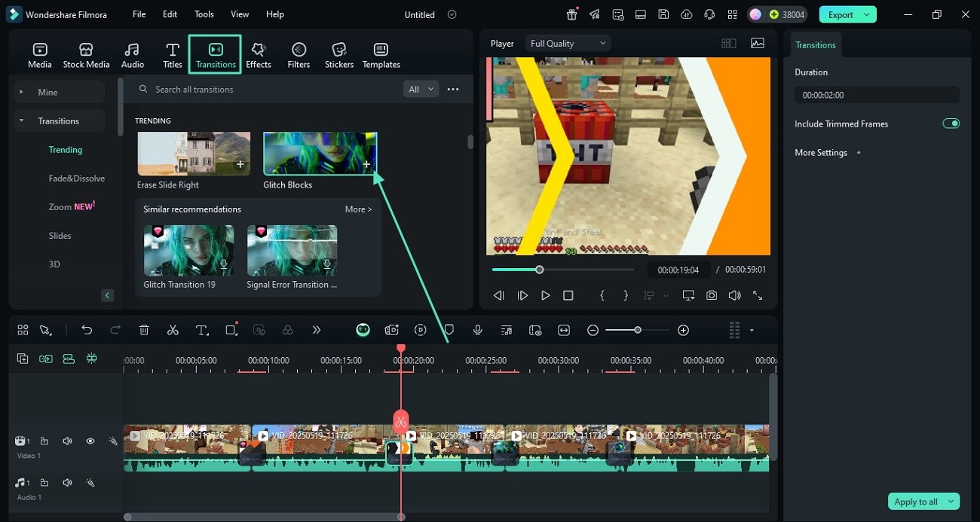Adjust the timeline zoom slider handle

click(x=638, y=330)
